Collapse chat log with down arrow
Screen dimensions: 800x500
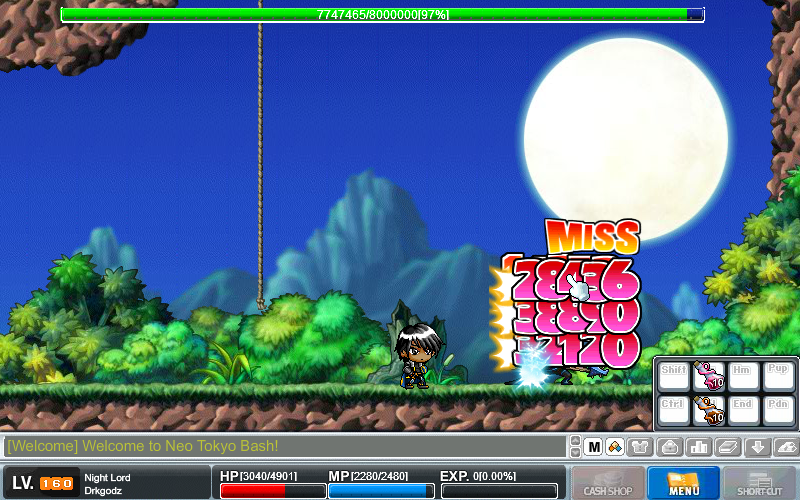tap(575, 453)
